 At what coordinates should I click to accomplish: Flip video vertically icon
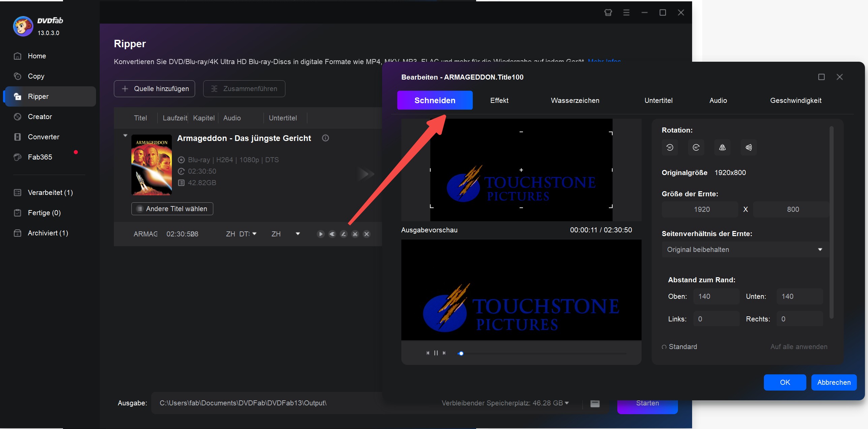(x=748, y=147)
